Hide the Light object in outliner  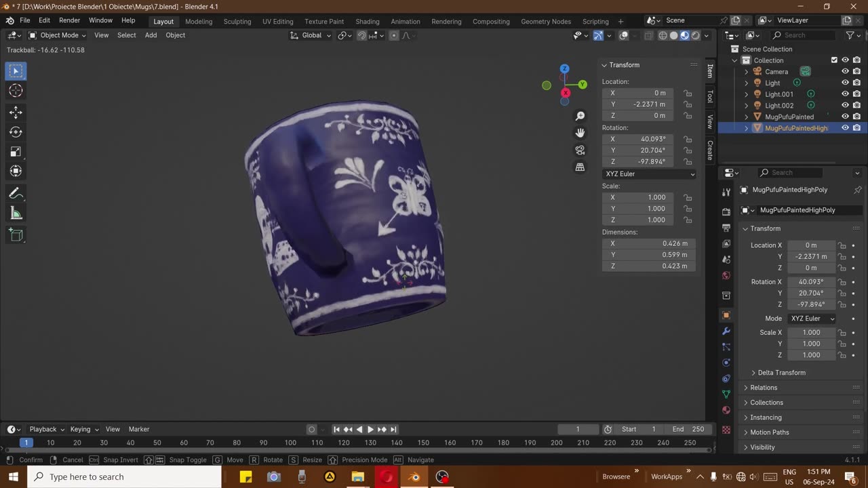[846, 83]
